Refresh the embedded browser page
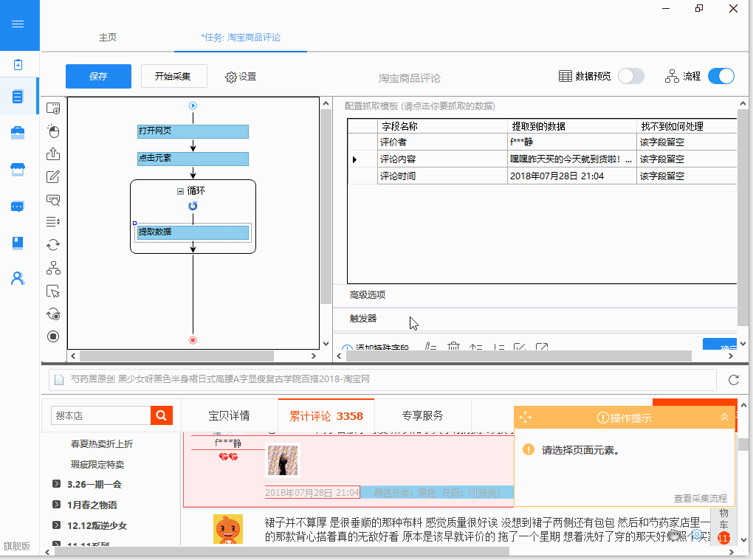This screenshot has width=753, height=560. 734,380
